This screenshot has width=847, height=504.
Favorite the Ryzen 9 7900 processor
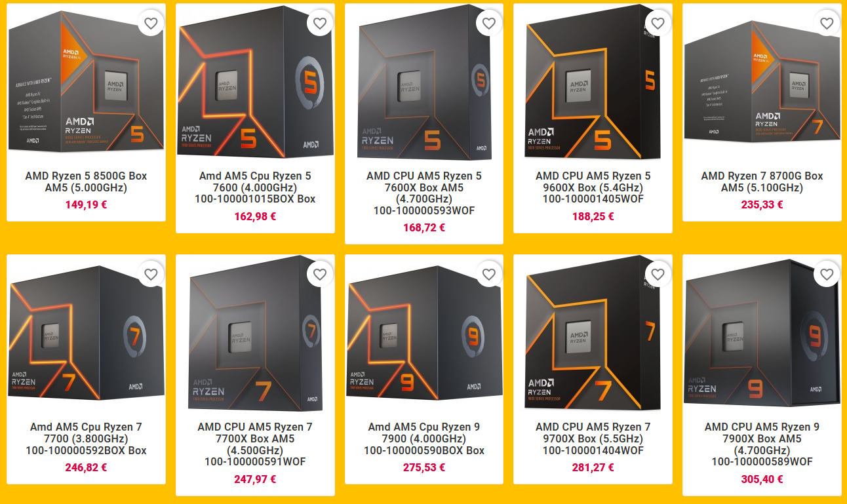[x=489, y=275]
